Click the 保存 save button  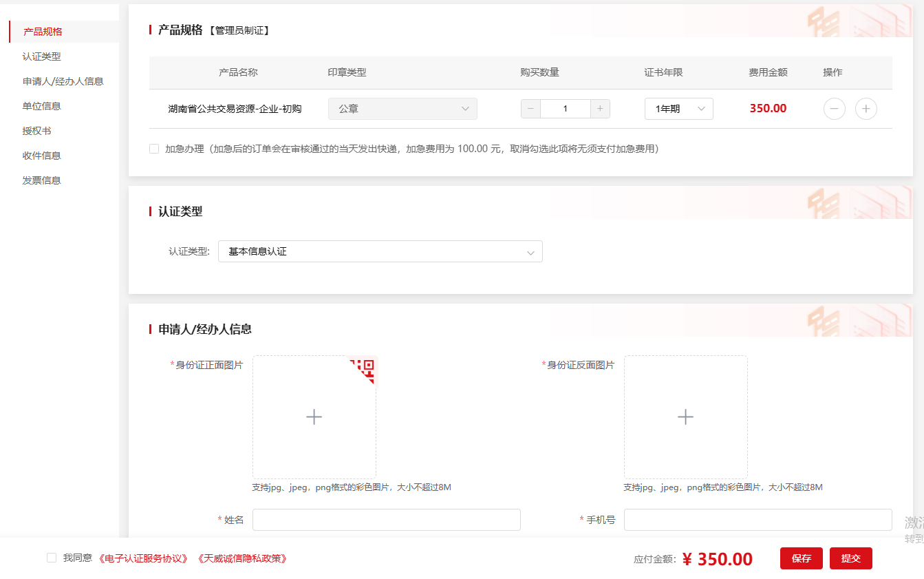click(x=801, y=558)
